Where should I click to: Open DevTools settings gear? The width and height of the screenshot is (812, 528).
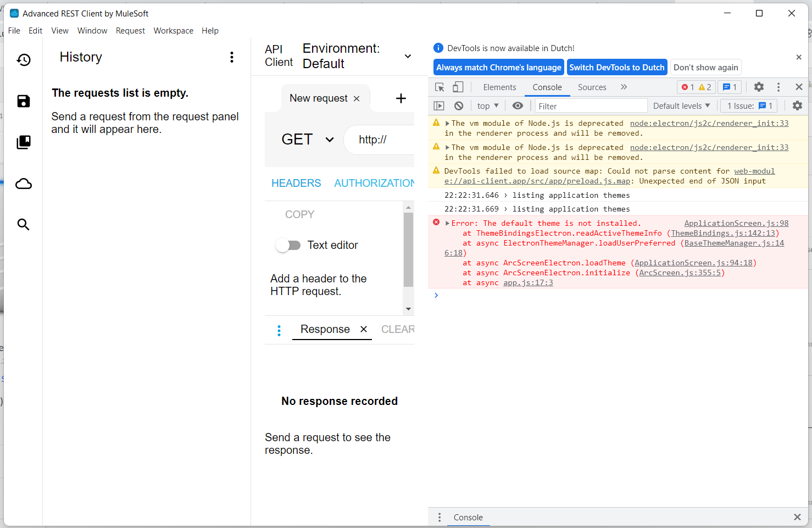point(759,87)
